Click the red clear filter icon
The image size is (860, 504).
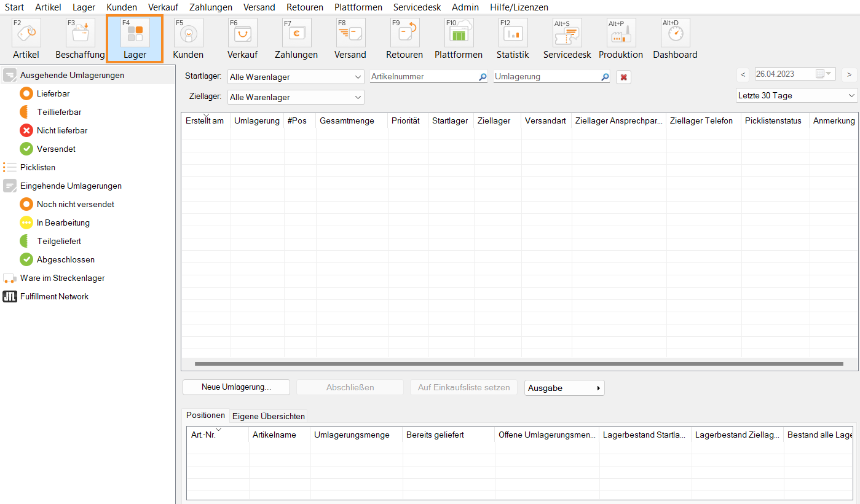pos(623,77)
